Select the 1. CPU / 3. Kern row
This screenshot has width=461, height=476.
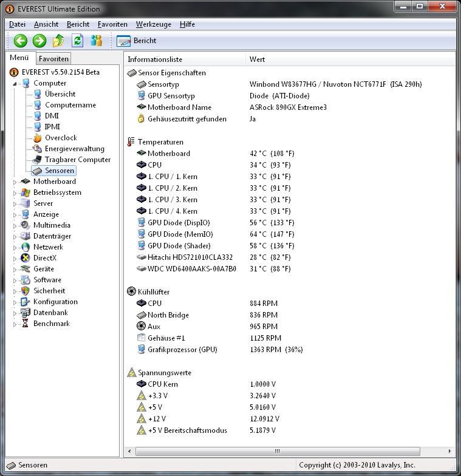(x=290, y=200)
